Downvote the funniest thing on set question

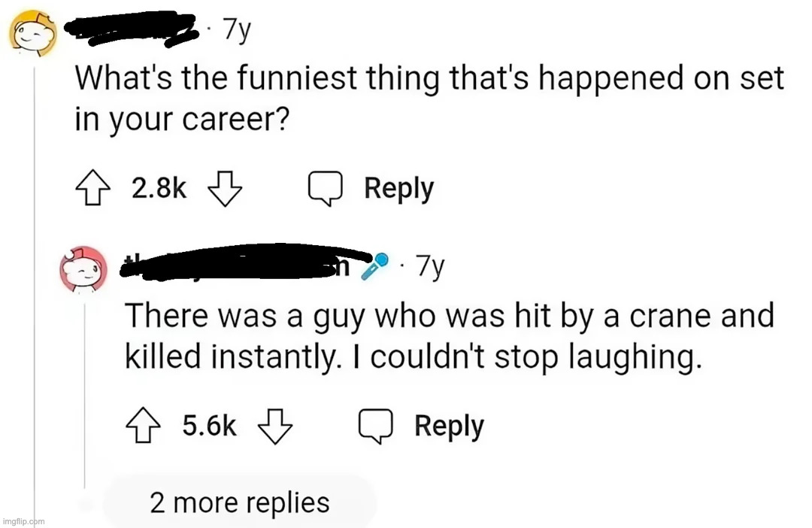(223, 189)
